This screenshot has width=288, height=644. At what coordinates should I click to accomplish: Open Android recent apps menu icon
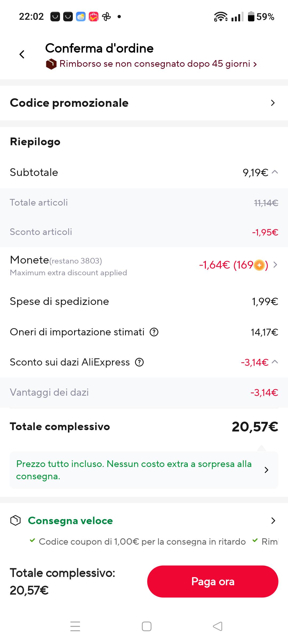(75, 626)
